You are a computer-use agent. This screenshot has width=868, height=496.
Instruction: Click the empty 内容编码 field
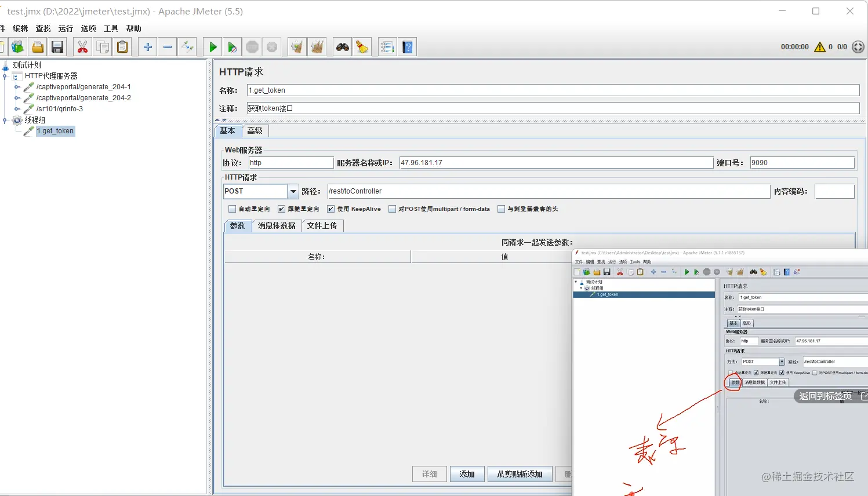tap(834, 191)
